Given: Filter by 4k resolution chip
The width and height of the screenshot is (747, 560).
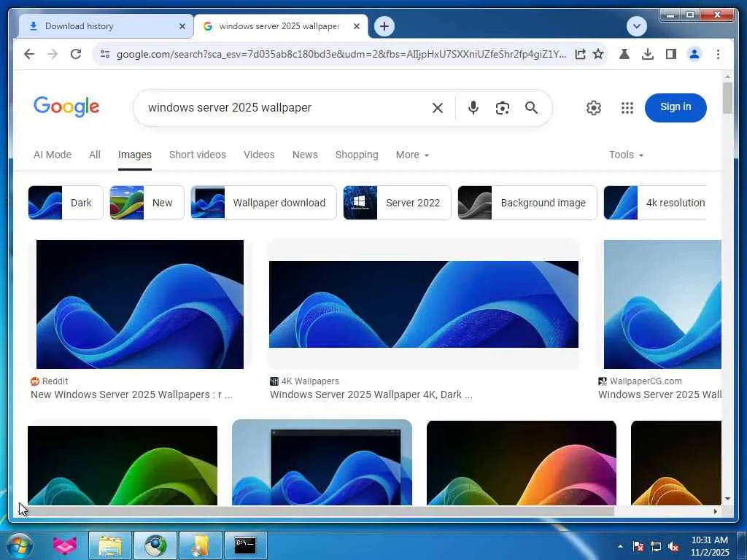Looking at the screenshot, I should click(x=654, y=203).
